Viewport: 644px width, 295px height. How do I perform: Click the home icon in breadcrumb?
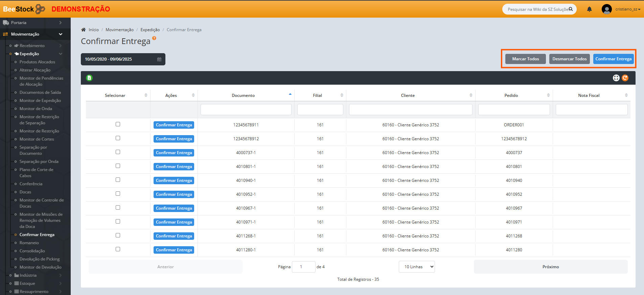pyautogui.click(x=83, y=30)
